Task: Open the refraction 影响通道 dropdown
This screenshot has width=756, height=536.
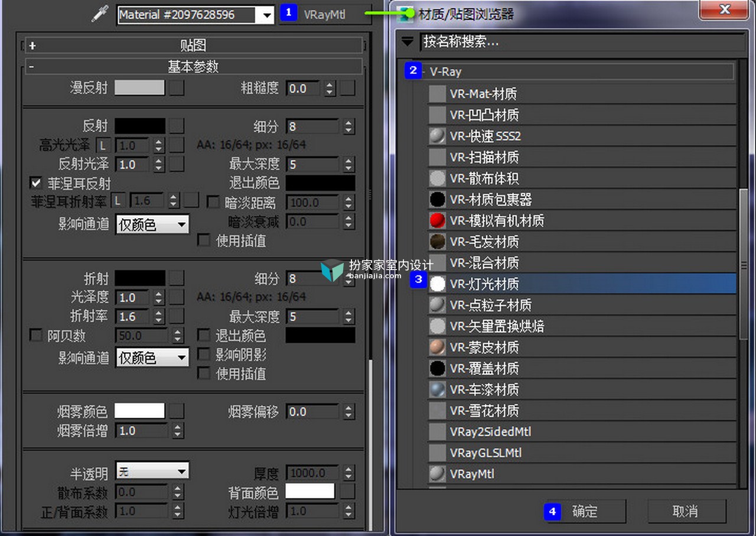Action: [x=152, y=358]
